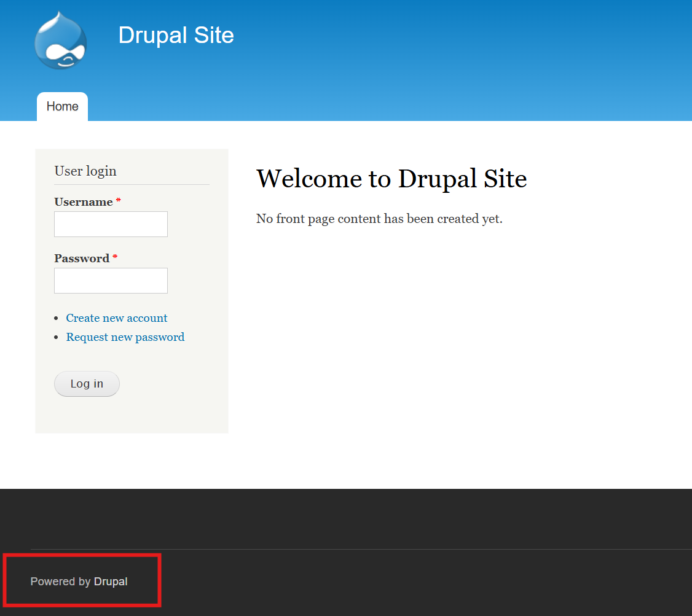
Task: Focus the Username input field
Action: coord(111,224)
